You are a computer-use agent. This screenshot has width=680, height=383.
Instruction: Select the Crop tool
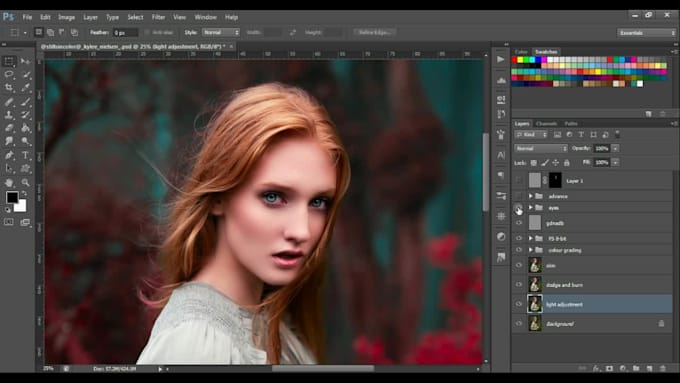(x=9, y=88)
